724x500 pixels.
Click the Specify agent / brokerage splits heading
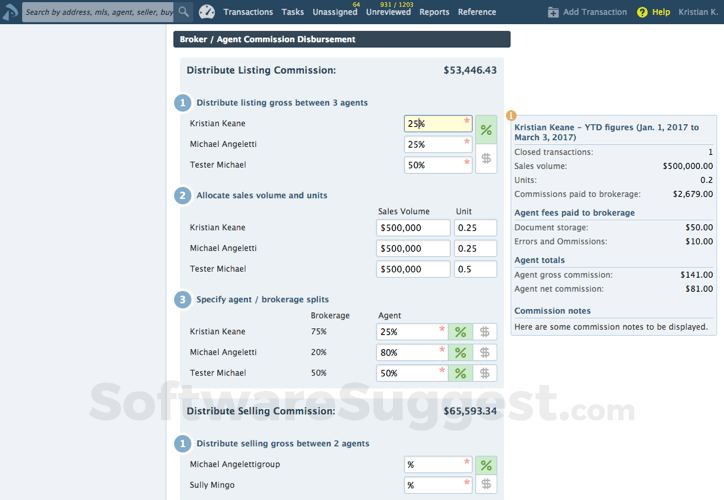click(262, 299)
